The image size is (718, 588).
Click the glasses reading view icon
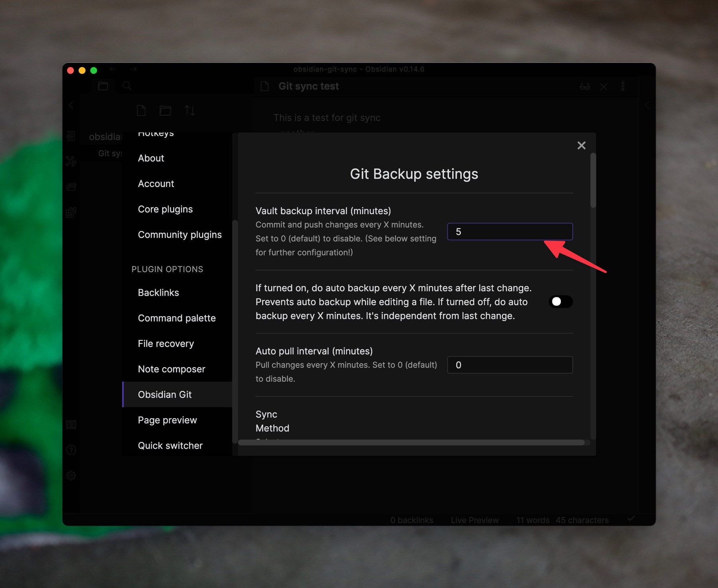tap(585, 87)
